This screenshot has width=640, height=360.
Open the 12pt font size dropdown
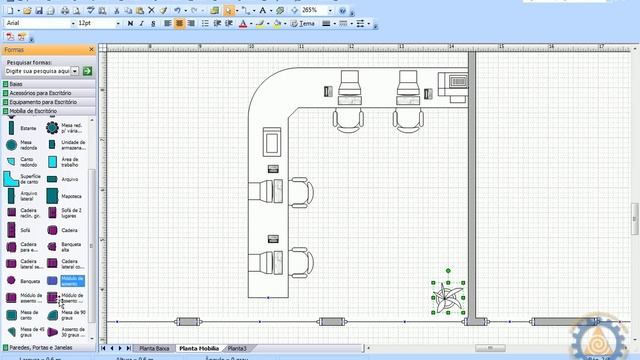tap(118, 24)
